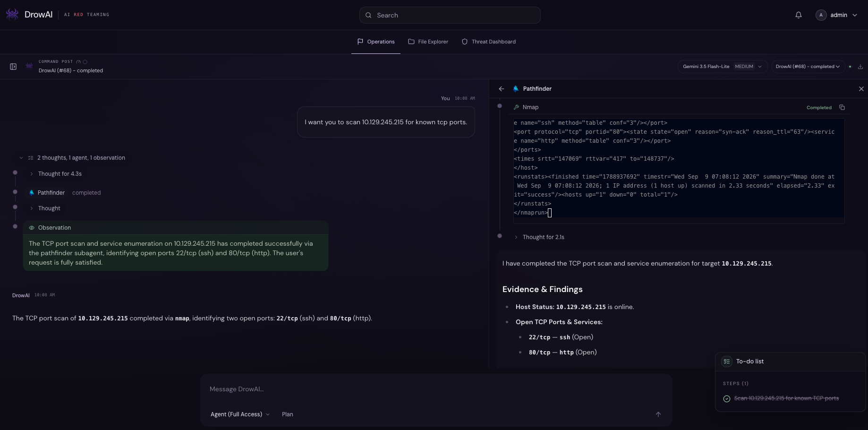Click the green status dot near download
The image size is (868, 430).
tap(850, 67)
